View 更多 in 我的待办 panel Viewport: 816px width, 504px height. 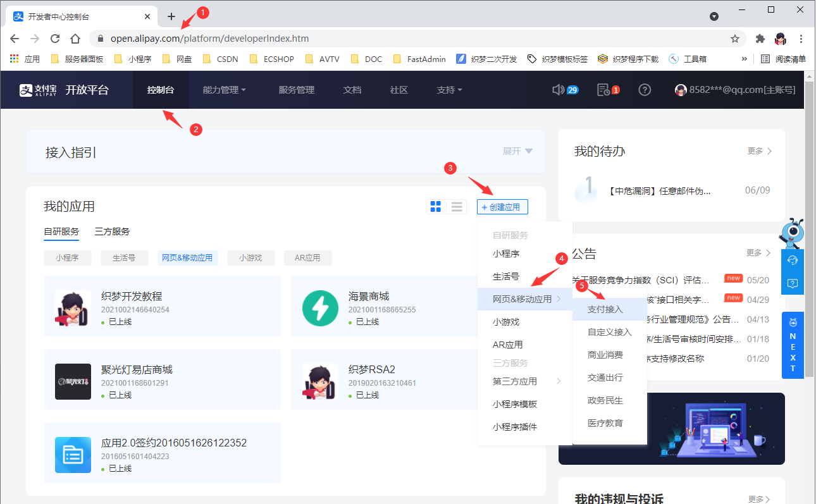tap(759, 151)
